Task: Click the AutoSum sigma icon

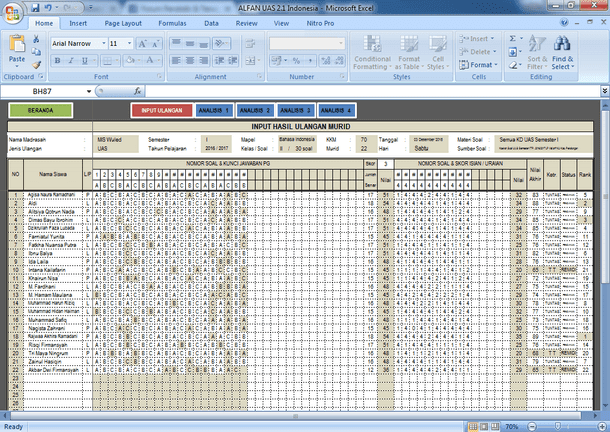Action: point(513,39)
